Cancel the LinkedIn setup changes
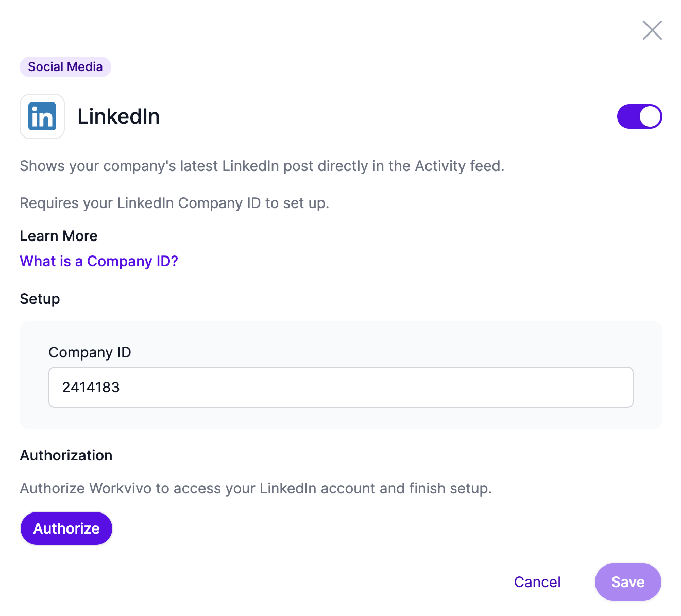 537,582
